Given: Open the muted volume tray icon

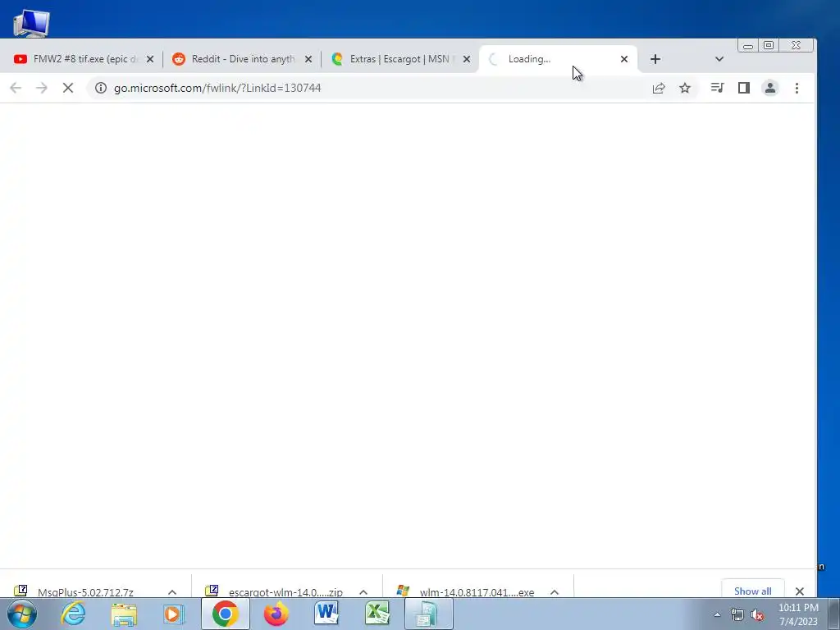Looking at the screenshot, I should (757, 615).
